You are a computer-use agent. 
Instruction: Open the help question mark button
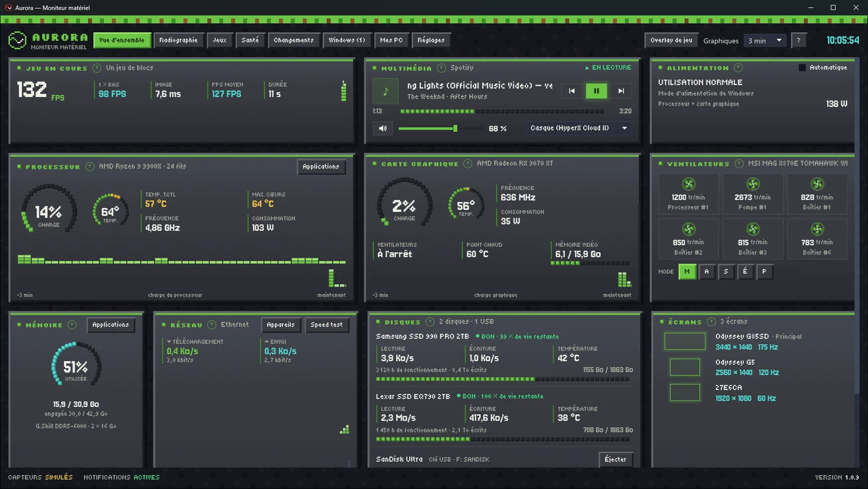tap(799, 41)
